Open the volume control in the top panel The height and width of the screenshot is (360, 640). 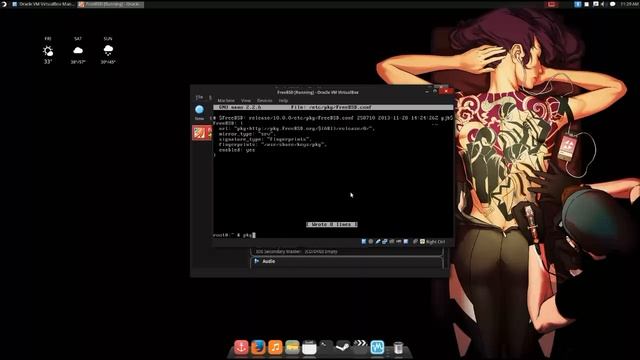coord(603,4)
